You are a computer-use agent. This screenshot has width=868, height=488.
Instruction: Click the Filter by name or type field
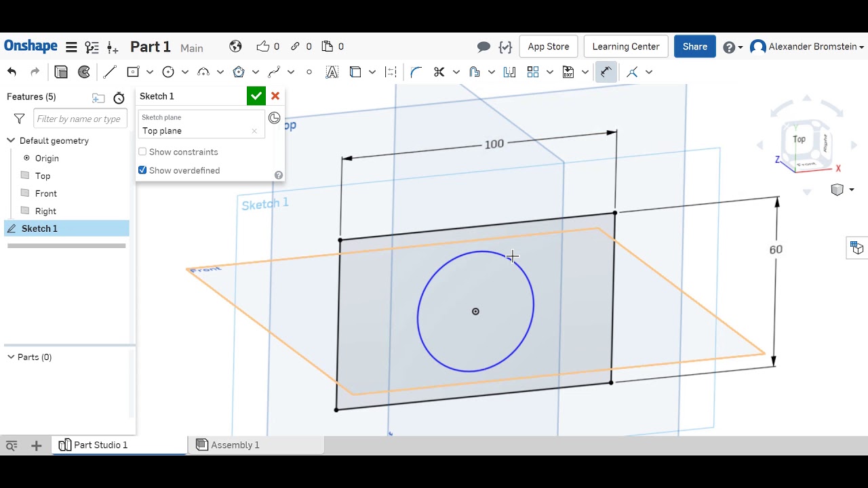[80, 119]
